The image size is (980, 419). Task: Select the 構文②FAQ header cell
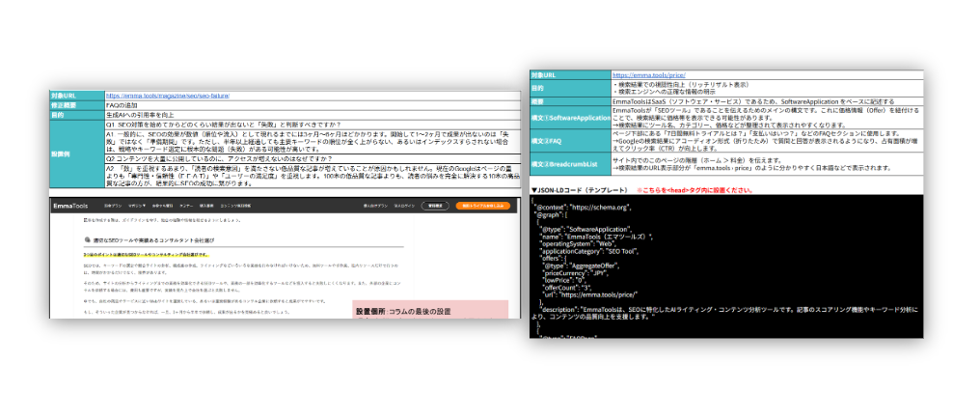coord(570,144)
